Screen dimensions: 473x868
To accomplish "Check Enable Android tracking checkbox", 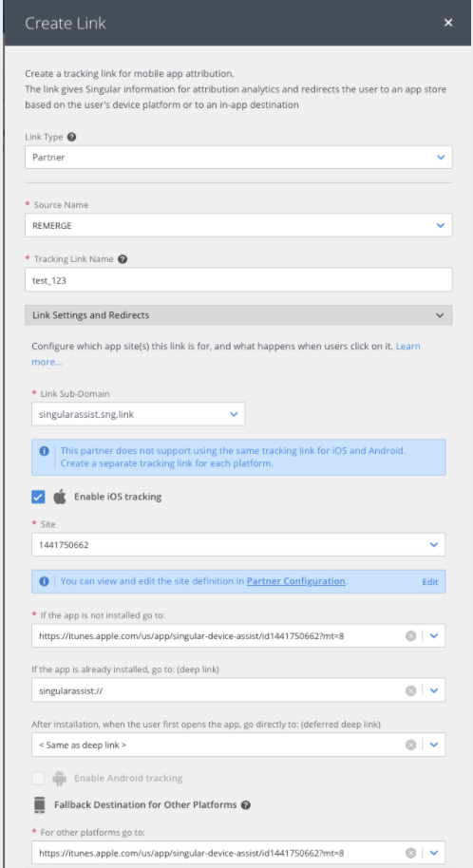I will [38, 779].
